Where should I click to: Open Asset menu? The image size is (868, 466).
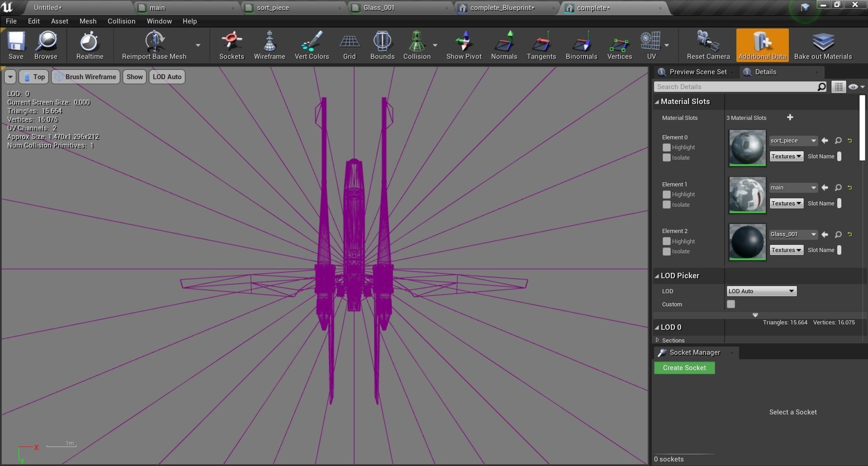tap(60, 21)
